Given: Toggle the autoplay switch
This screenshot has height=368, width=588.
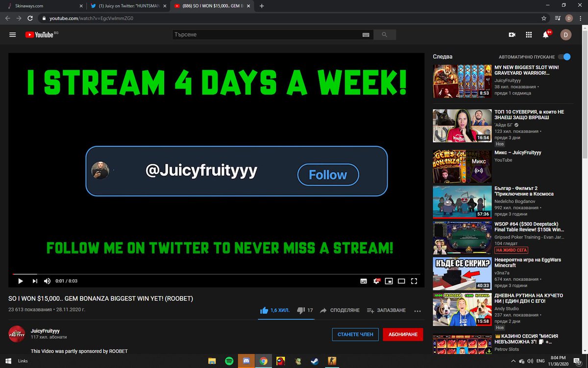Looking at the screenshot, I should tap(564, 57).
